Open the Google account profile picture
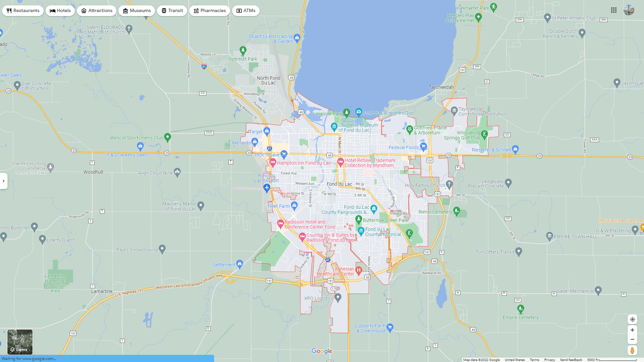Viewport: 644px width, 362px height. pos(629,10)
